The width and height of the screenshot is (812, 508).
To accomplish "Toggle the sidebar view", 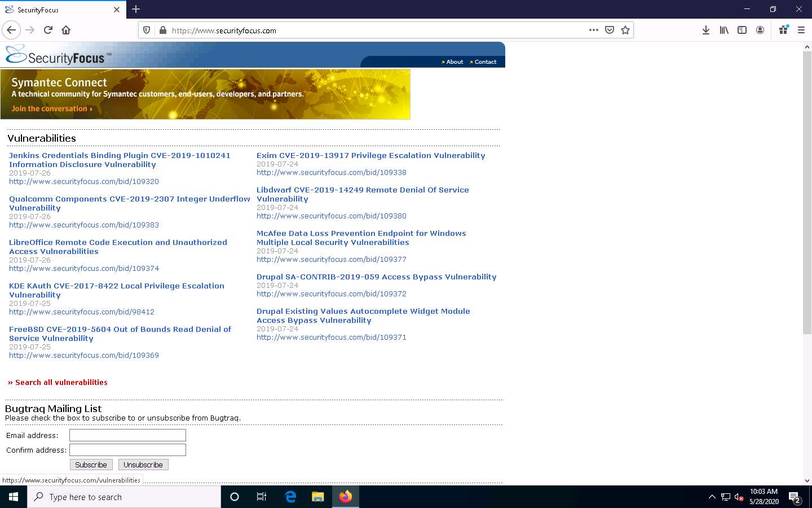I will (742, 30).
